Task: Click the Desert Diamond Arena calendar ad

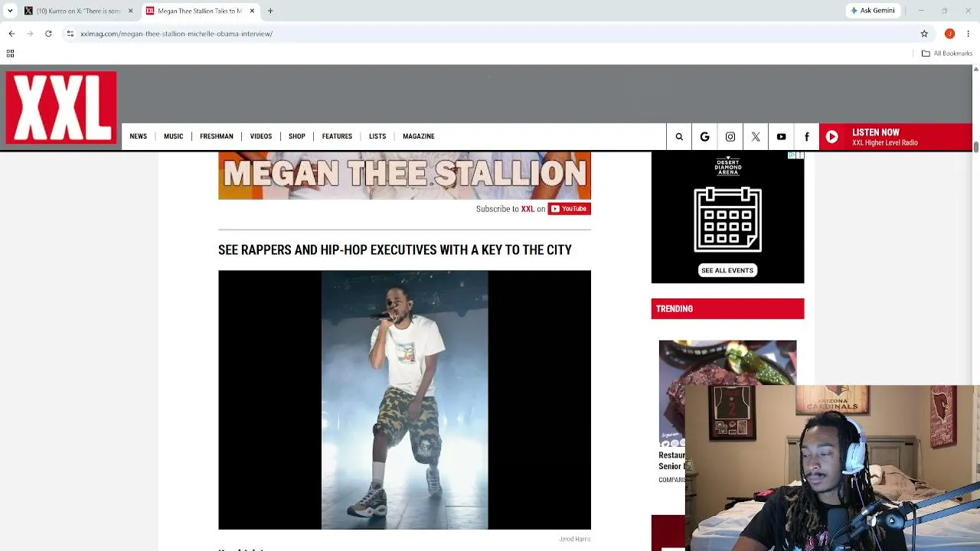Action: [x=727, y=217]
